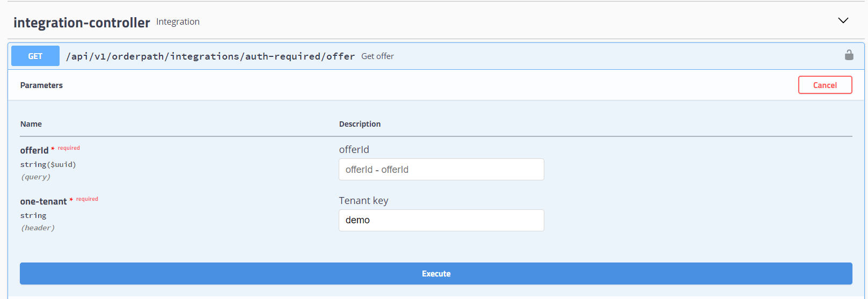The height and width of the screenshot is (299, 868).
Task: Click the auth-required/offer endpoint path
Action: click(210, 56)
